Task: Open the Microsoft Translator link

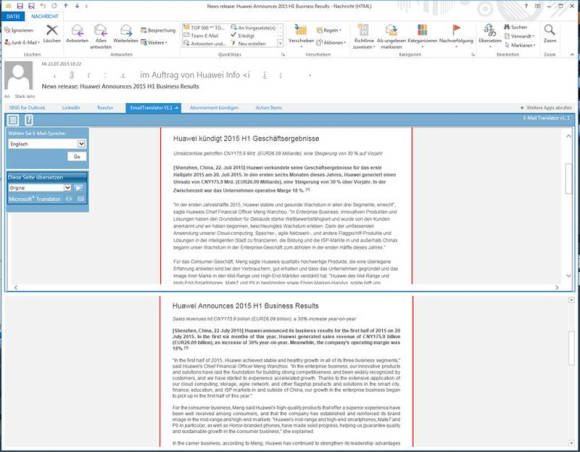Action: tap(34, 199)
